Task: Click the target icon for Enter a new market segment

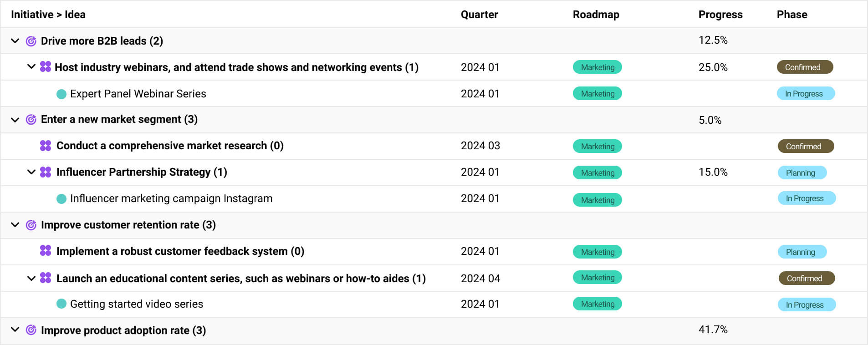Action: click(31, 119)
